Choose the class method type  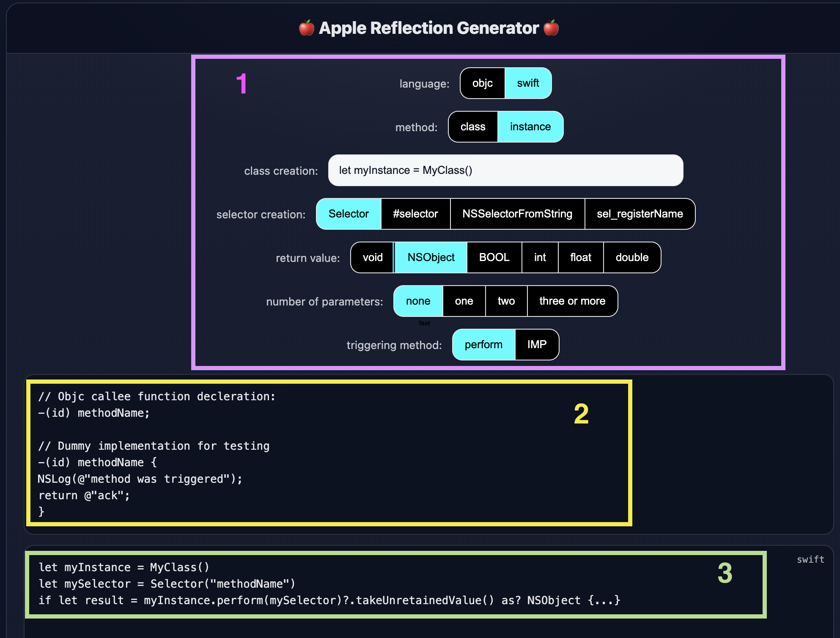pos(473,127)
